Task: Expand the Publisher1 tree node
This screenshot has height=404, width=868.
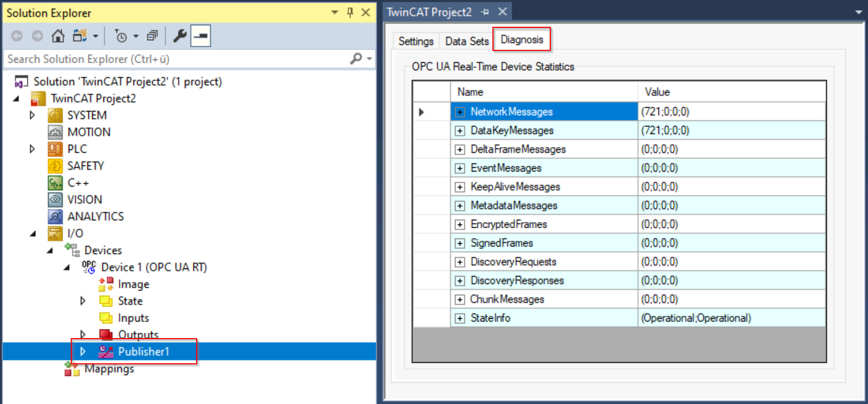Action: (x=83, y=351)
